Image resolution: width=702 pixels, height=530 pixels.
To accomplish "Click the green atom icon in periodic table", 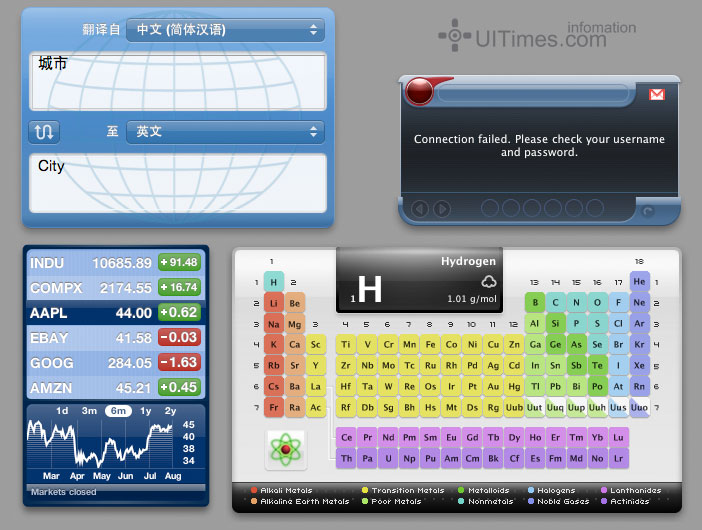I will 286,449.
